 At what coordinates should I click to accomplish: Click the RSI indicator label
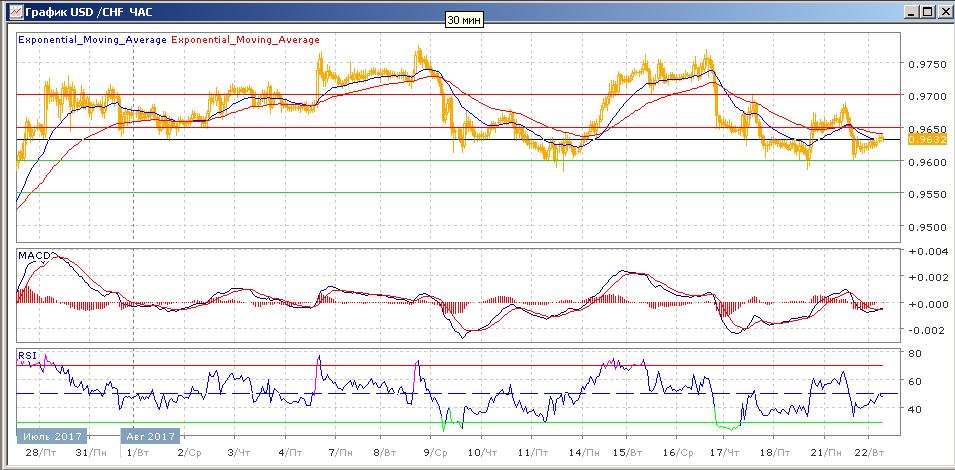pyautogui.click(x=27, y=354)
